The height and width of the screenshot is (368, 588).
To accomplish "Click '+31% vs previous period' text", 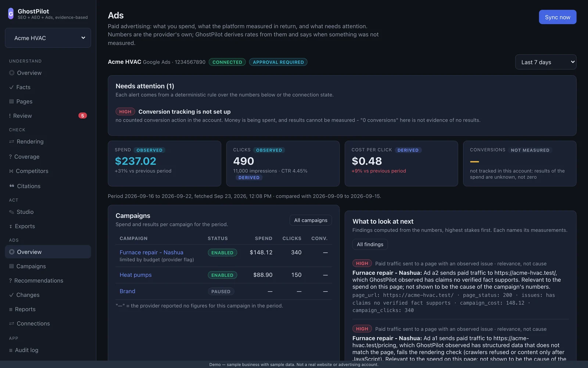I will coord(143,171).
